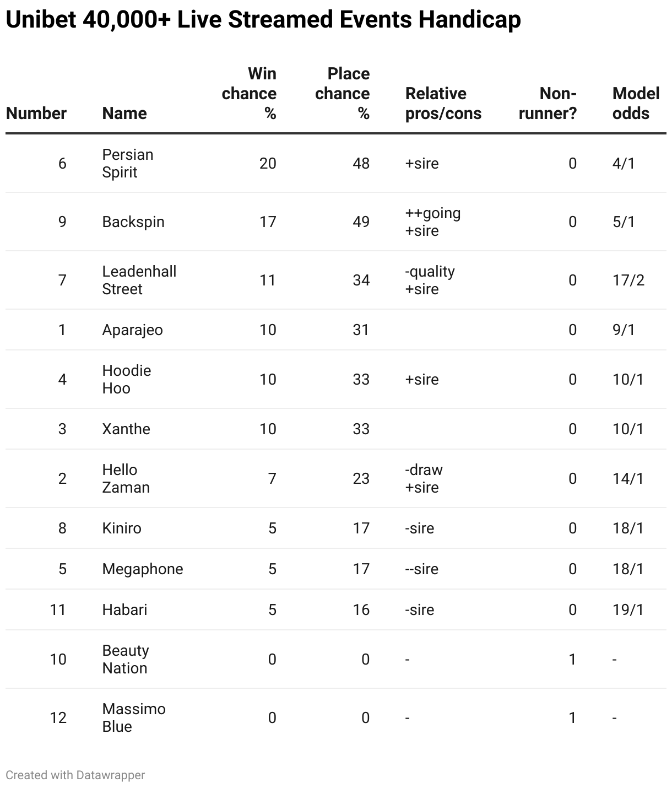Click the Massimo Blue name cell
The image size is (672, 788).
pos(134,718)
